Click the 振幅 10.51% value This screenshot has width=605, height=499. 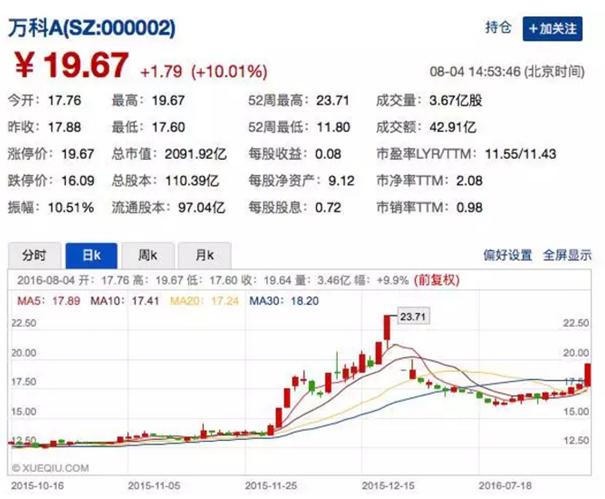pyautogui.click(x=71, y=208)
